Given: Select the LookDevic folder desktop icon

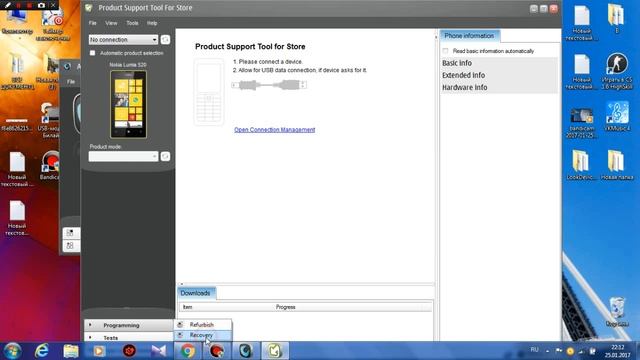Looking at the screenshot, I should 582,165.
